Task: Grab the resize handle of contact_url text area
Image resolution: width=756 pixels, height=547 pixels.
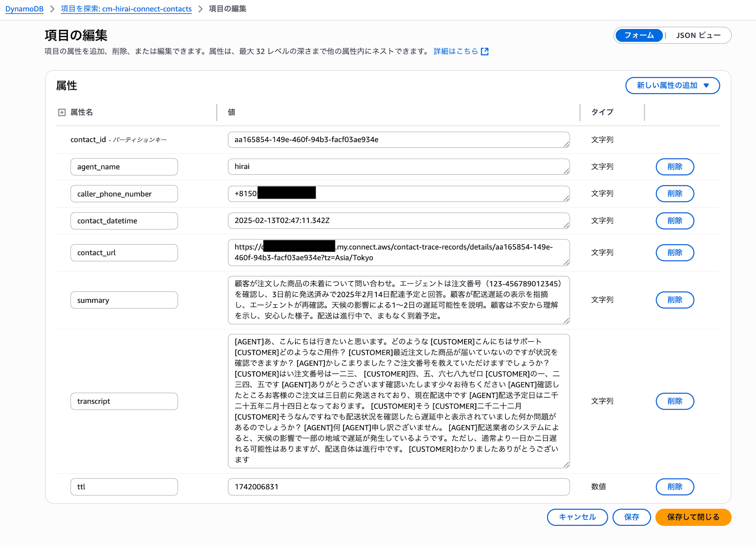Action: click(x=566, y=262)
